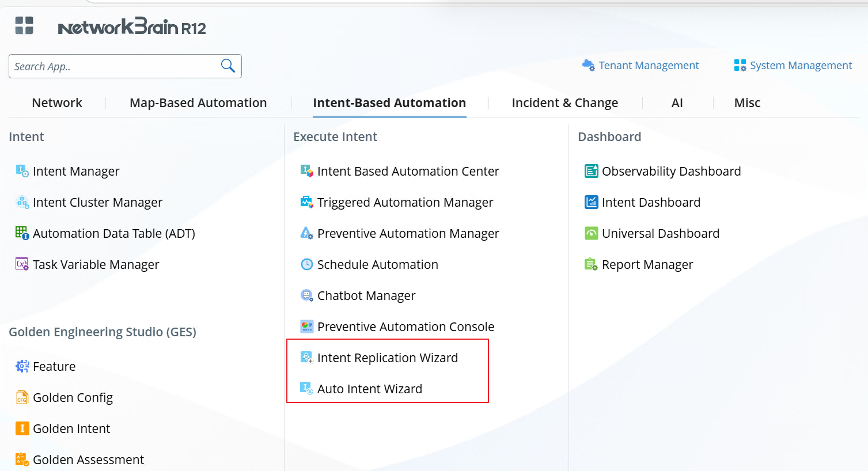Screen dimensions: 868x471
Task: Click the Automation Data Table icon
Action: [22, 233]
